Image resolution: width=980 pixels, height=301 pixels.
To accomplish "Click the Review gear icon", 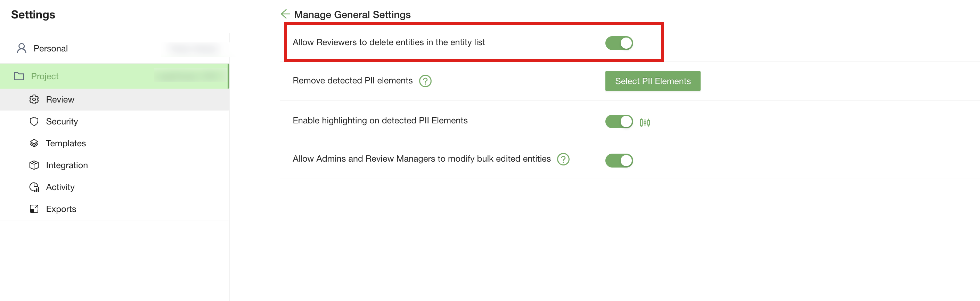I will (x=34, y=99).
